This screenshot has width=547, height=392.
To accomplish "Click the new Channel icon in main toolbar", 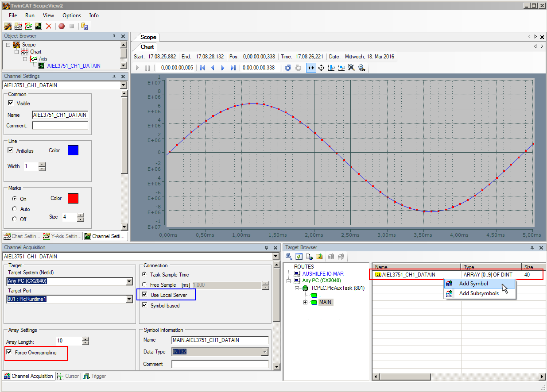I will point(39,27).
